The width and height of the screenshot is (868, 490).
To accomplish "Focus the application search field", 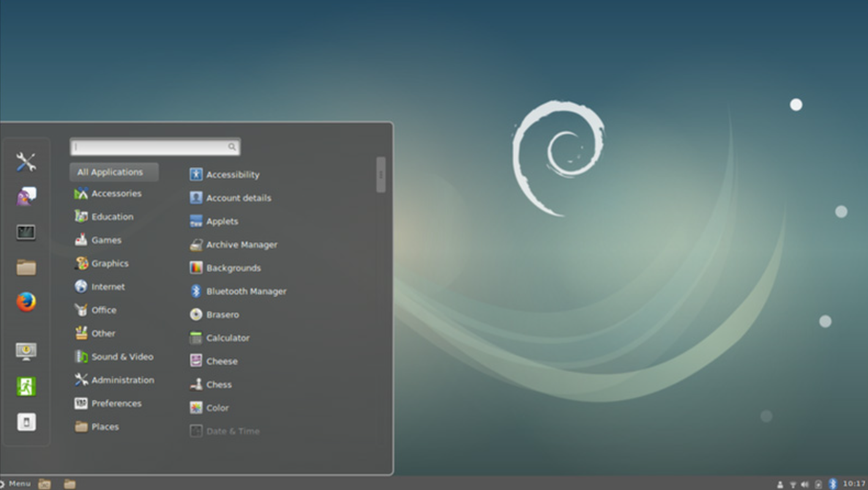I will 155,147.
